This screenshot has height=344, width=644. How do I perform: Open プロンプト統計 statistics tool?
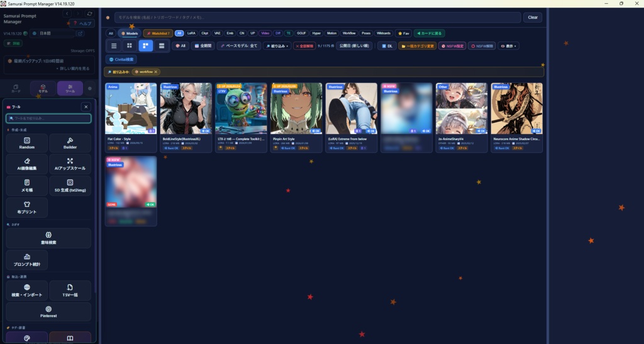click(x=26, y=260)
